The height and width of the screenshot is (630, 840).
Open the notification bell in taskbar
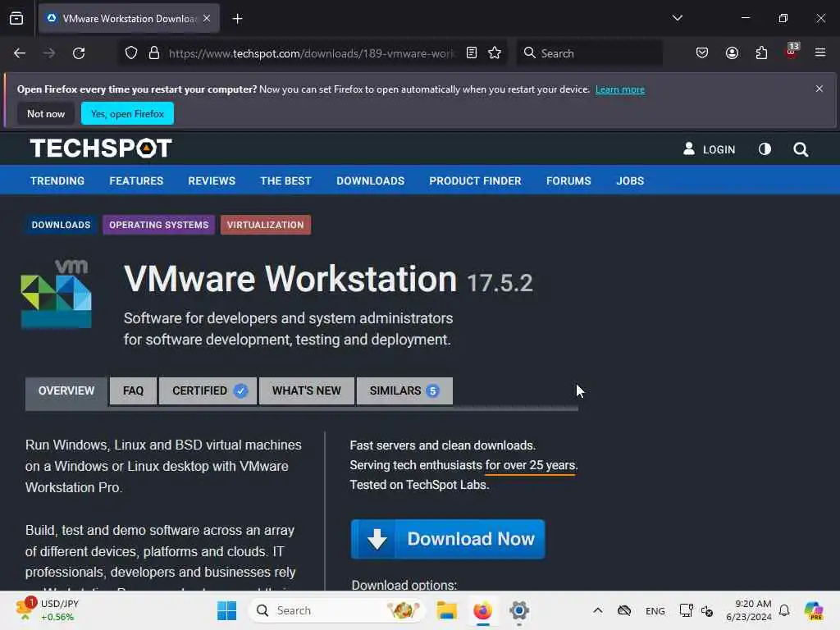pos(784,610)
